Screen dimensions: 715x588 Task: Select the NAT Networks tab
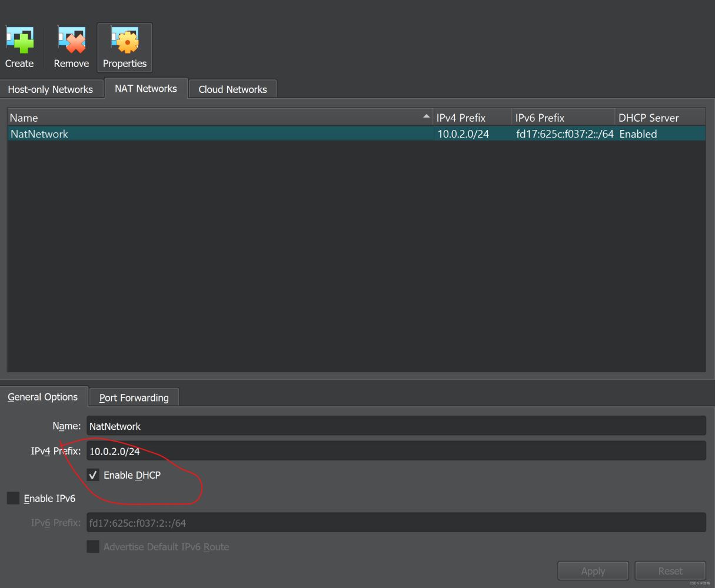coord(146,89)
